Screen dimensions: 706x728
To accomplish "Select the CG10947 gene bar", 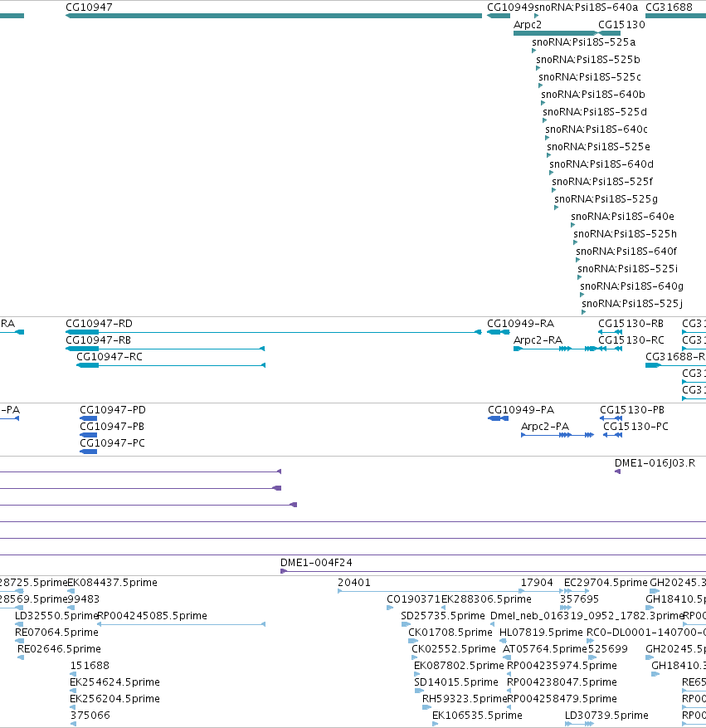I will point(274,16).
